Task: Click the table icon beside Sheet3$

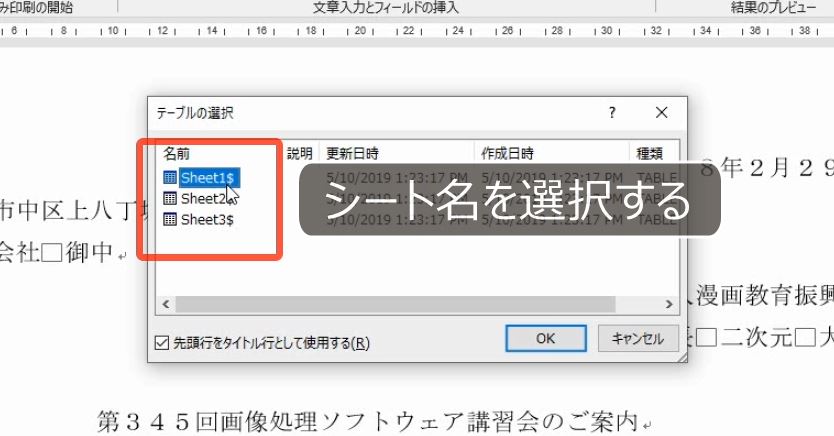Action: [x=170, y=220]
